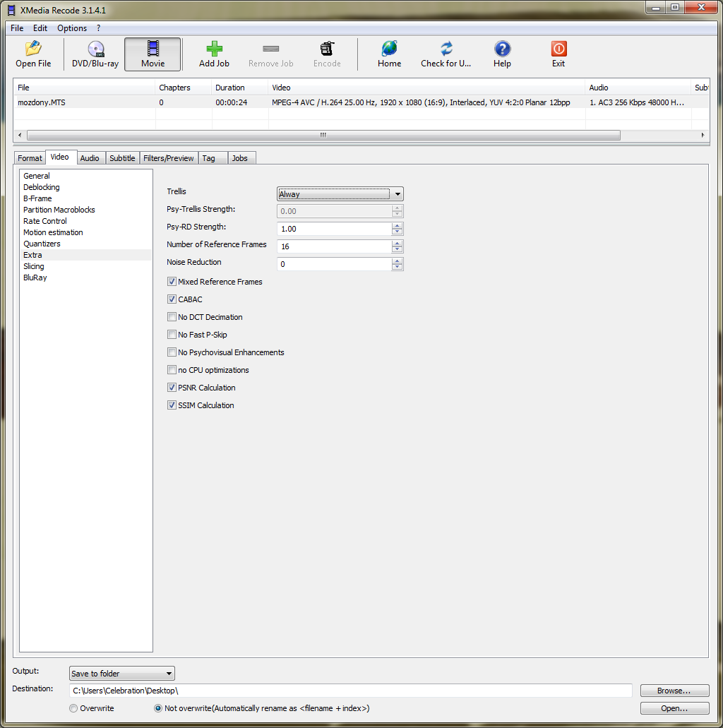The height and width of the screenshot is (728, 723).
Task: Increase Number of Reference Frames spinner
Action: 397,244
